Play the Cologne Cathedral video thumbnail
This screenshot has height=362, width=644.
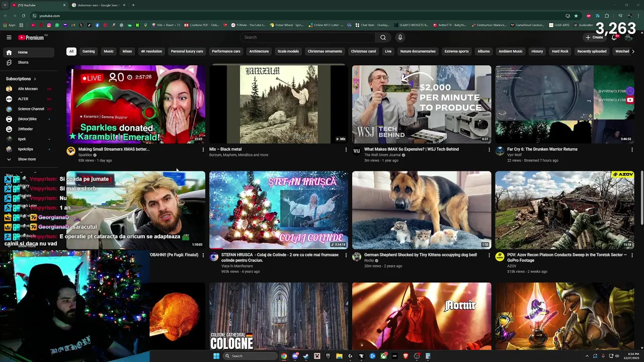279,316
